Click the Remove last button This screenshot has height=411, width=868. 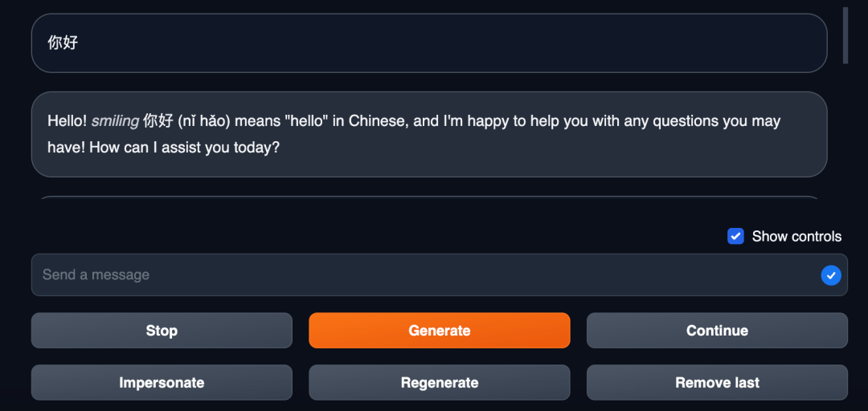point(717,383)
